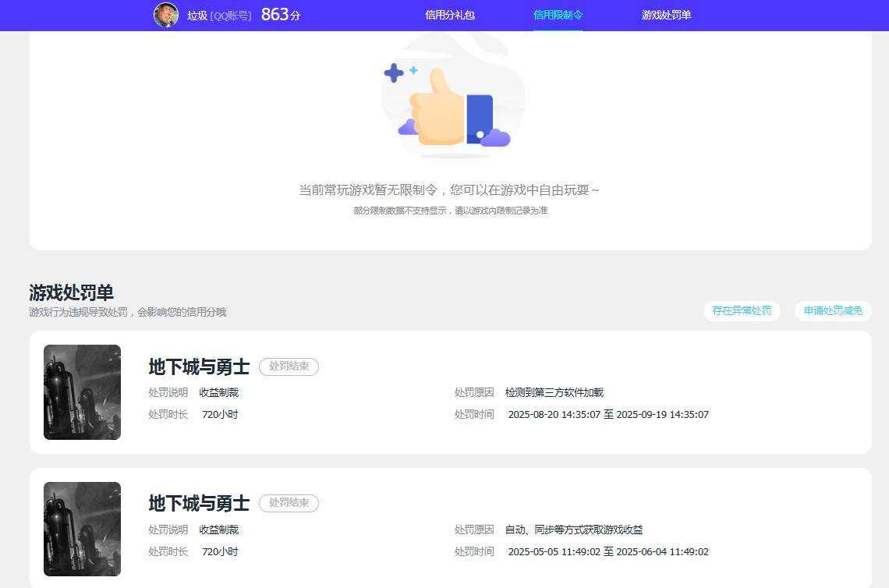
Task: Click 720小时 in the 2025-05-05 penalty card
Action: coord(220,551)
